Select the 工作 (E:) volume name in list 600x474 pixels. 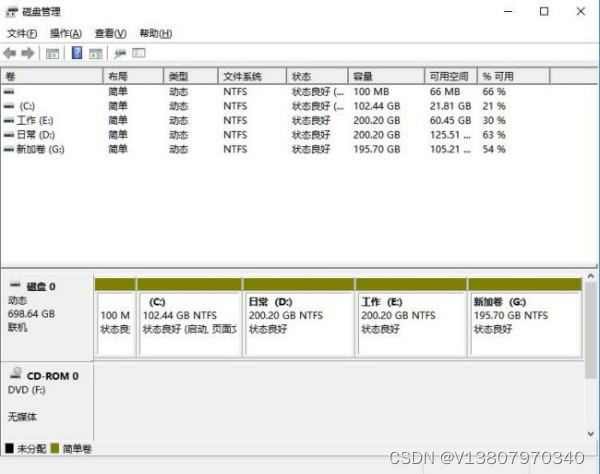coord(35,121)
